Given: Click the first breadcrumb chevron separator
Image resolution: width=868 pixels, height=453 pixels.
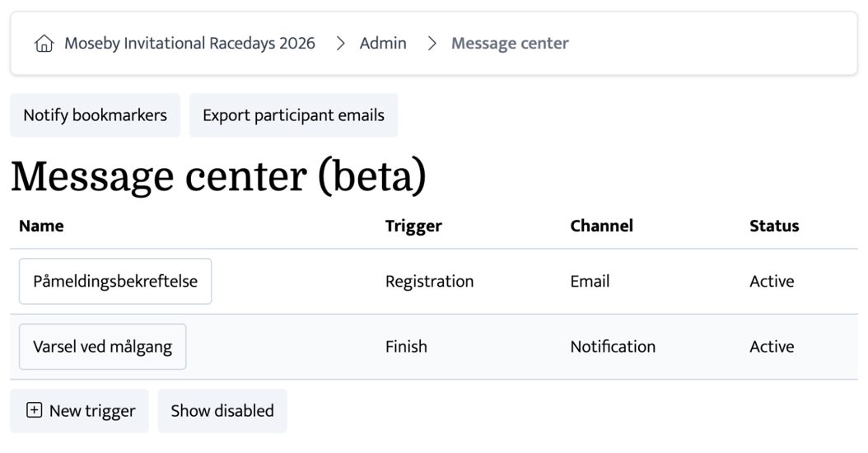Looking at the screenshot, I should click(x=340, y=44).
